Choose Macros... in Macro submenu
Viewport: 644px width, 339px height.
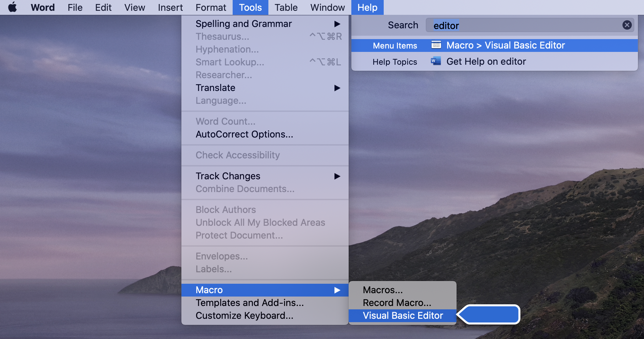[x=403, y=290]
